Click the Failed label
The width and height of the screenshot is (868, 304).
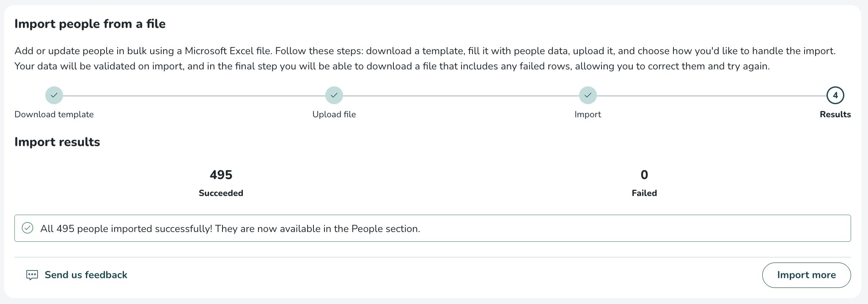644,193
